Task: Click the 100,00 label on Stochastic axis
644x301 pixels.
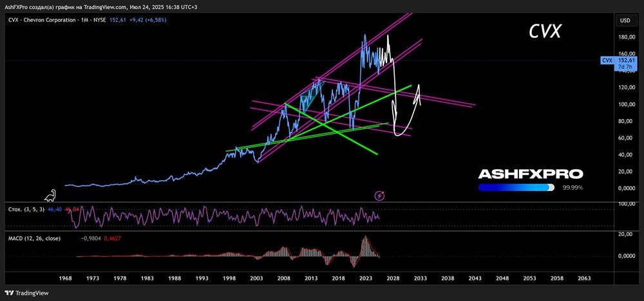Action: click(x=627, y=205)
